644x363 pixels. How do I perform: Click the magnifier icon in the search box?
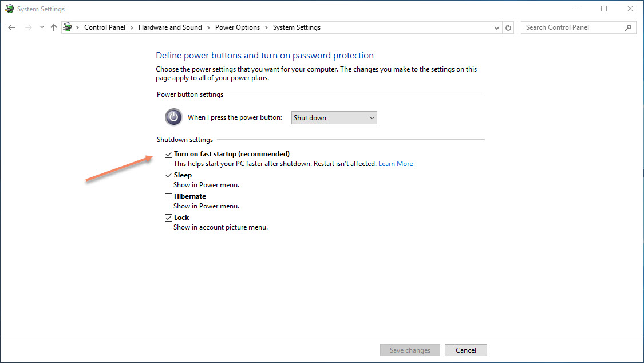coord(629,27)
